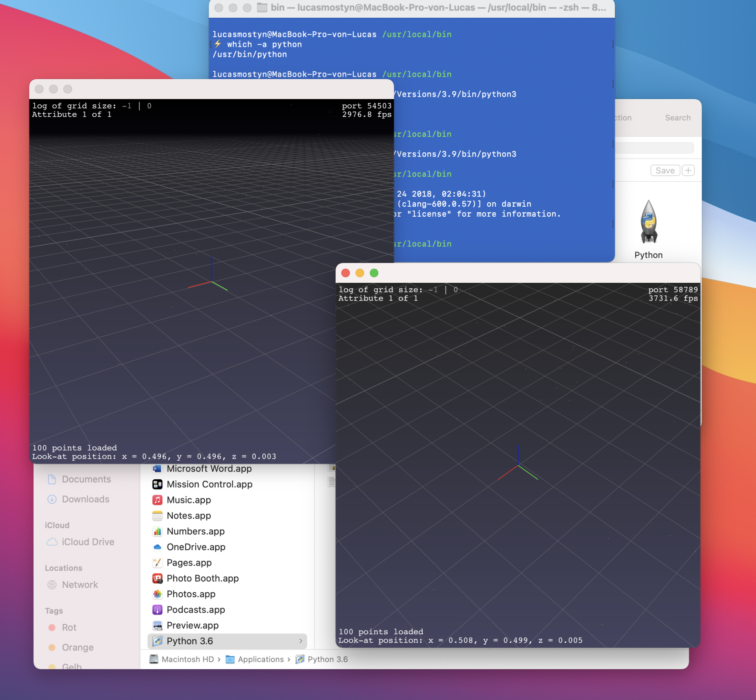Select iCloud Drive in the sidebar

[x=87, y=542]
